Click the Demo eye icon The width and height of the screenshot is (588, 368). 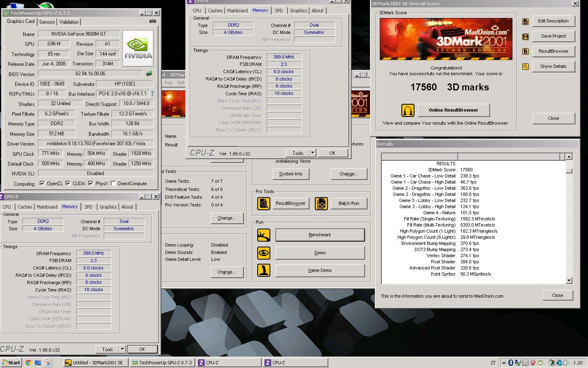[x=264, y=253]
